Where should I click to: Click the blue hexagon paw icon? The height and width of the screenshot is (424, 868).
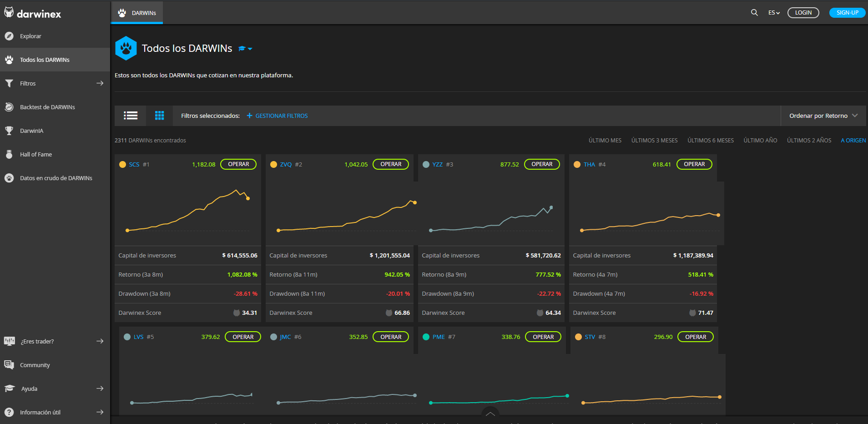[x=126, y=48]
